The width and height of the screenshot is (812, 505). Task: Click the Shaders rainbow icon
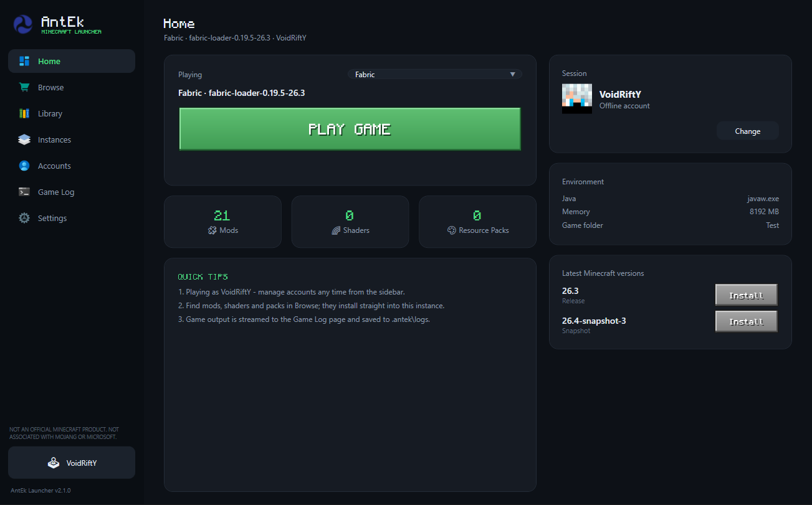tap(336, 230)
